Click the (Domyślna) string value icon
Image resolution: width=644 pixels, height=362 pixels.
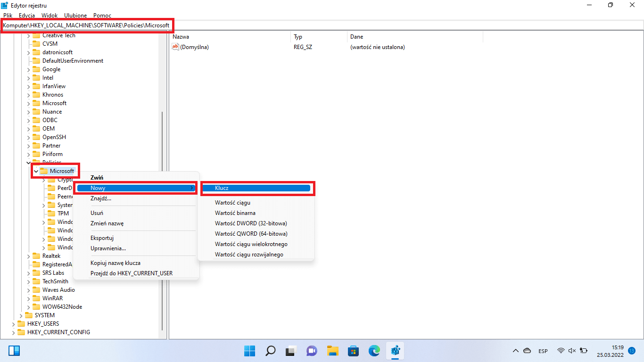tap(175, 47)
